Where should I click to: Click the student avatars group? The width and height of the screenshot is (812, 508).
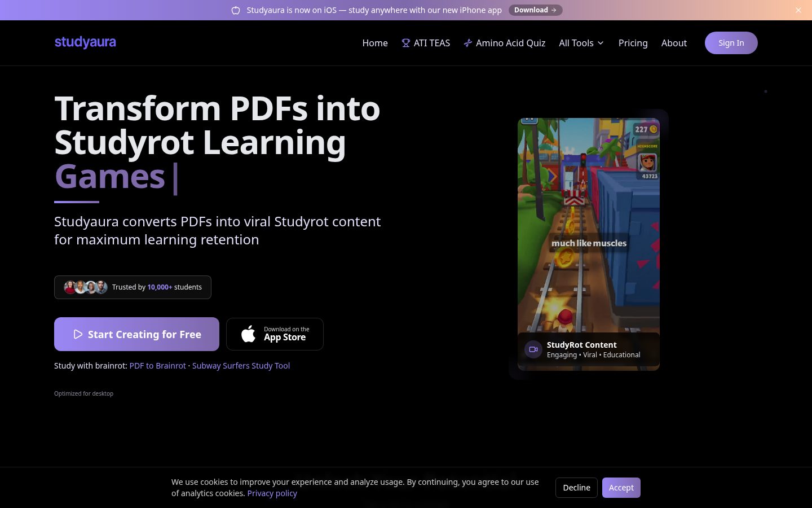[x=85, y=287]
